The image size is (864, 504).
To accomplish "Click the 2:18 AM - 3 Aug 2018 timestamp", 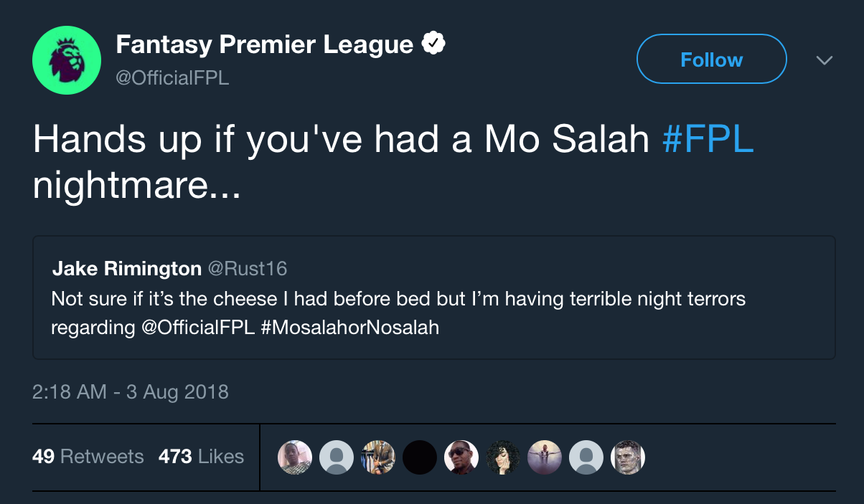I will [130, 392].
